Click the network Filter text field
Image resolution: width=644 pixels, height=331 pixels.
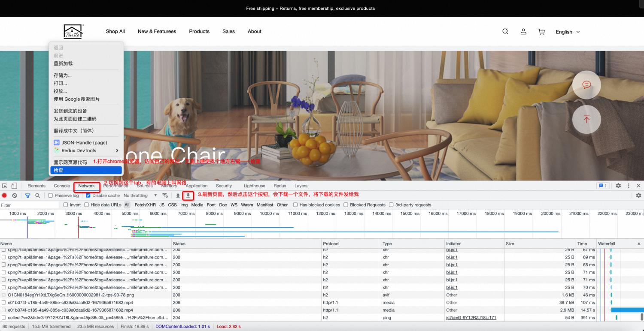pyautogui.click(x=29, y=205)
